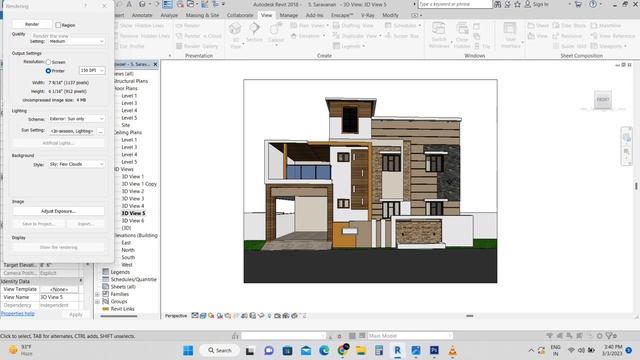
Task: Click the star Favorites icon in the info center
Action: (x=517, y=4)
